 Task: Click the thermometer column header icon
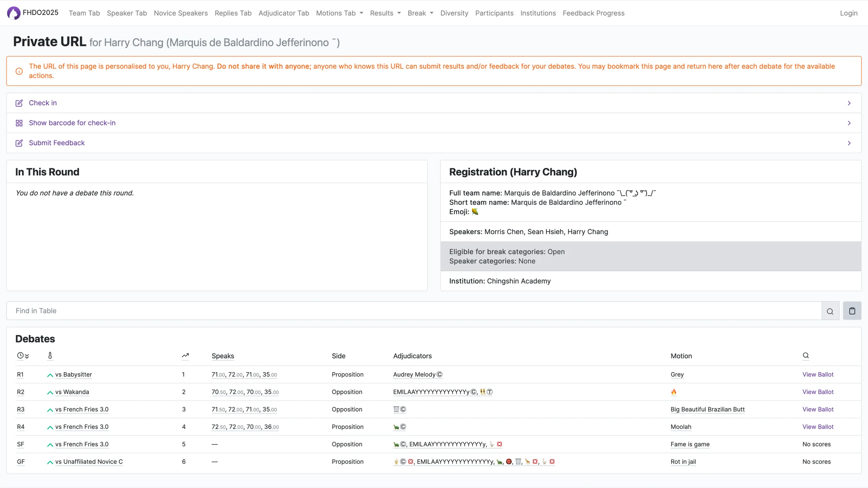click(50, 356)
